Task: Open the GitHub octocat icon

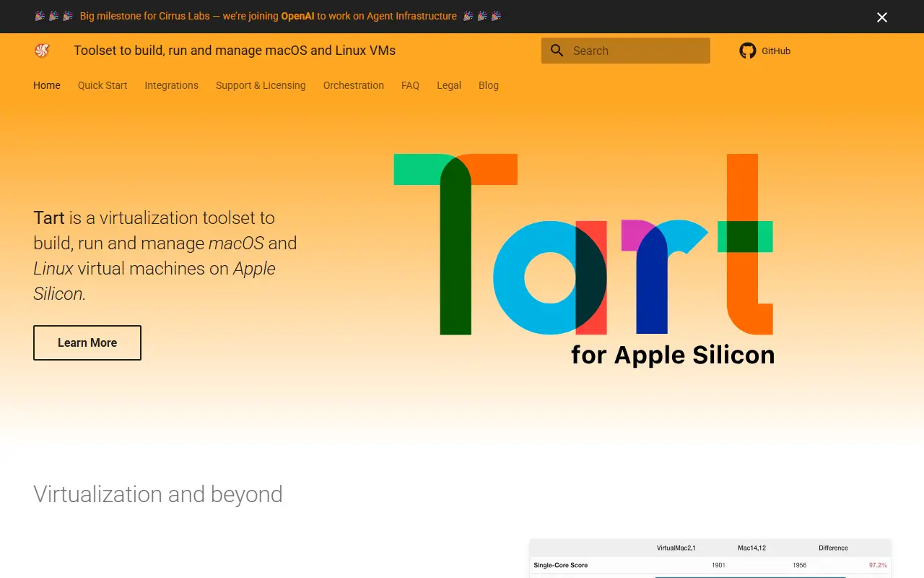Action: click(748, 51)
